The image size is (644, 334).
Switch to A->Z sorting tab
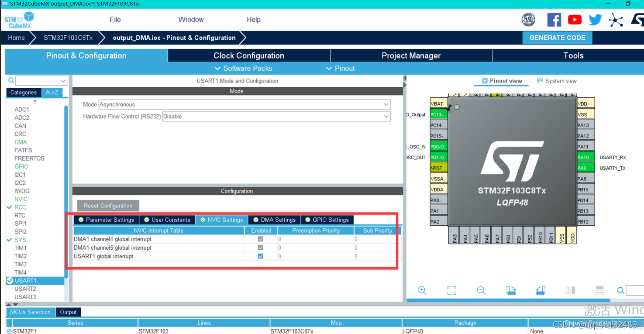click(52, 93)
